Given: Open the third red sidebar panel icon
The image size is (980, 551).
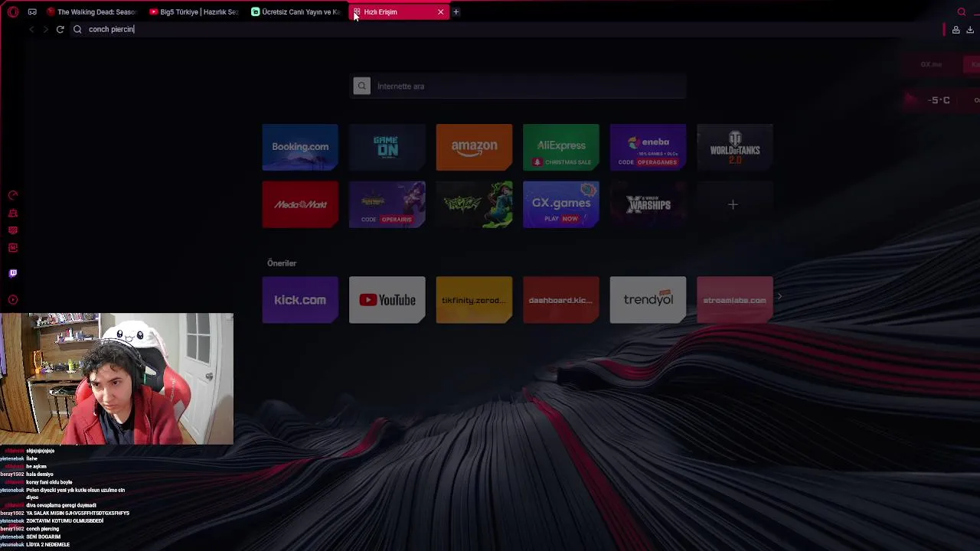Looking at the screenshot, I should [12, 230].
